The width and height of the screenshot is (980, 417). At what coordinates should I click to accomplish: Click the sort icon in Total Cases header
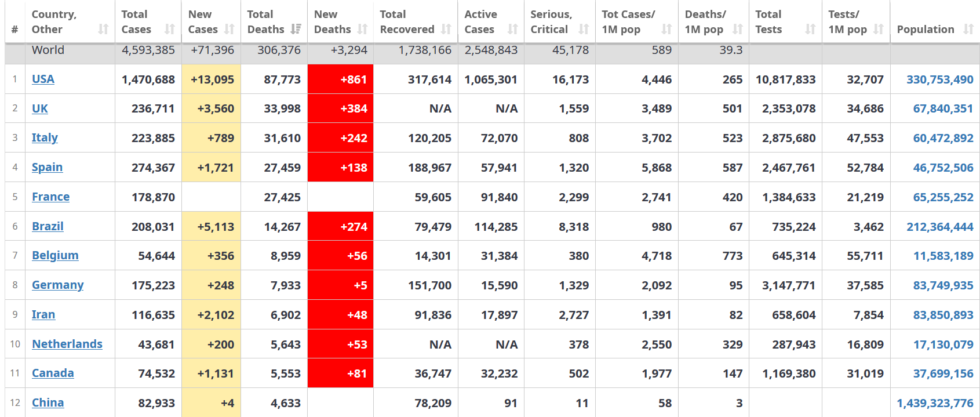(x=170, y=29)
